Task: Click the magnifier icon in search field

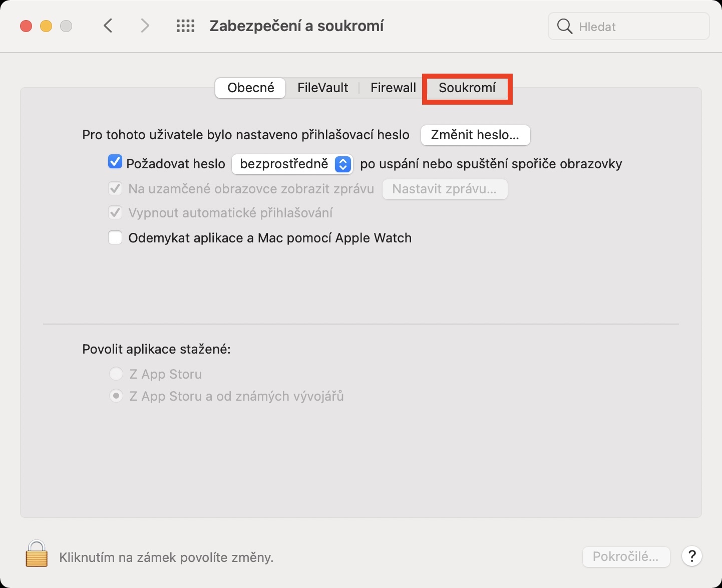Action: pyautogui.click(x=564, y=27)
